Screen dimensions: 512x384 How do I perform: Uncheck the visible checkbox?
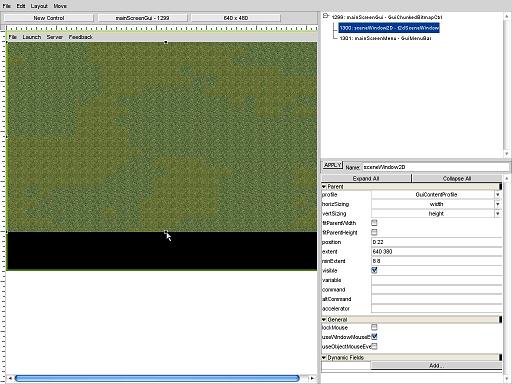click(374, 270)
